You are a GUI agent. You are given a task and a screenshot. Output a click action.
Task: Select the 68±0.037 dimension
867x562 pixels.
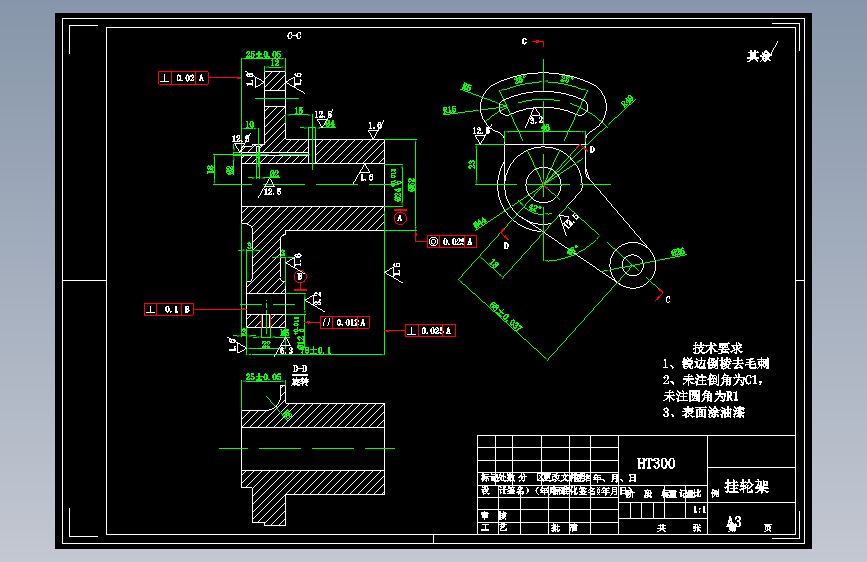(506, 316)
